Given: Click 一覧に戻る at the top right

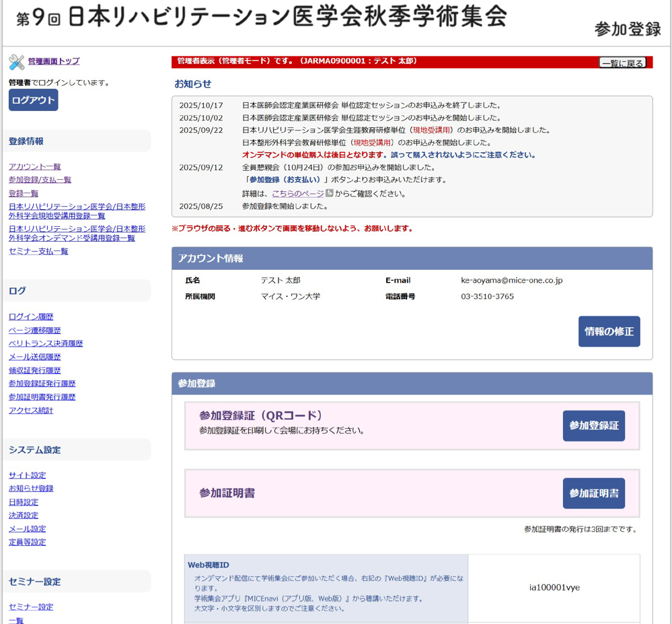Looking at the screenshot, I should click(622, 62).
